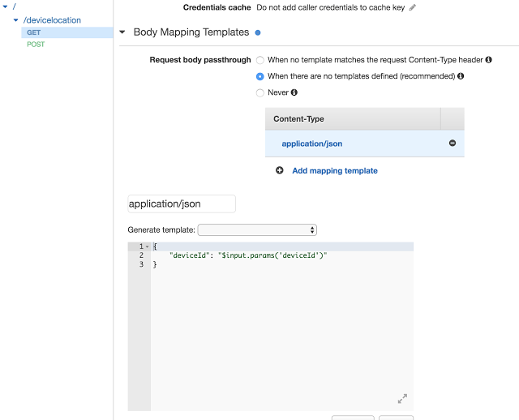Click info icon beside 'no template matches' option

(491, 60)
